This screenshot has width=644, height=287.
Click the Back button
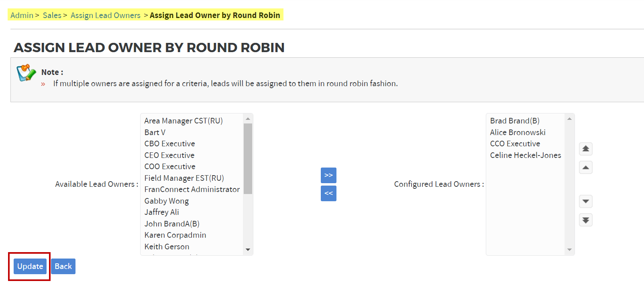pyautogui.click(x=63, y=267)
